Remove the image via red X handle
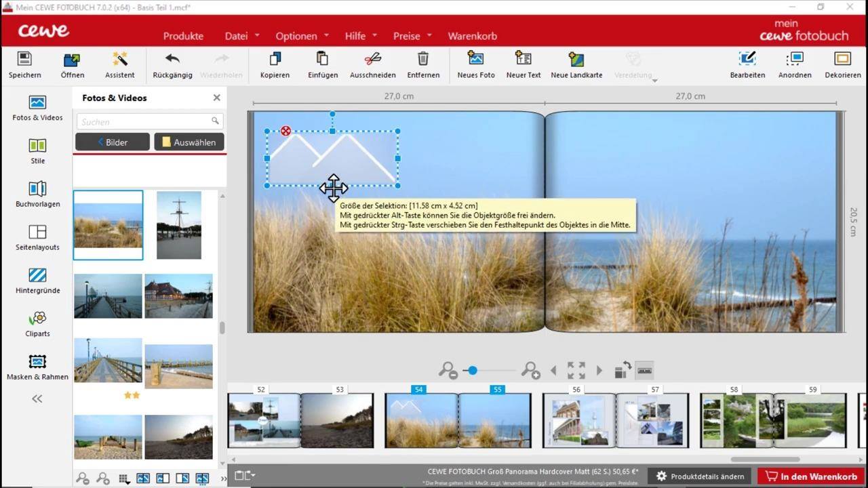Screen dimensions: 868x488 point(285,131)
